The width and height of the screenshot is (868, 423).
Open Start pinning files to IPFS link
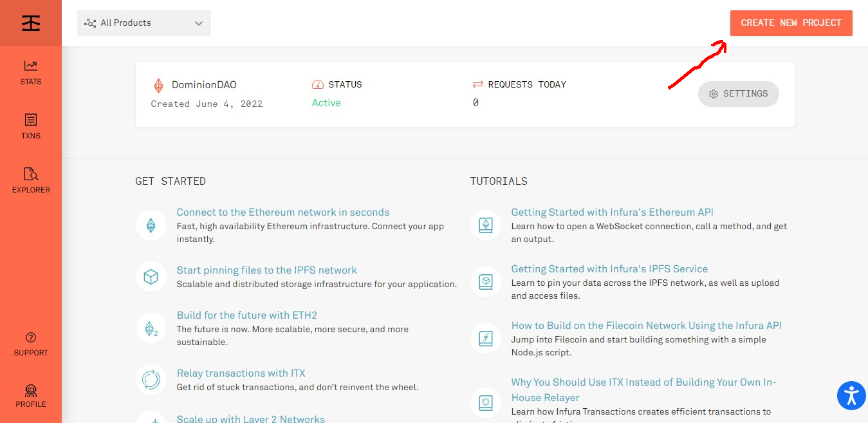click(266, 270)
